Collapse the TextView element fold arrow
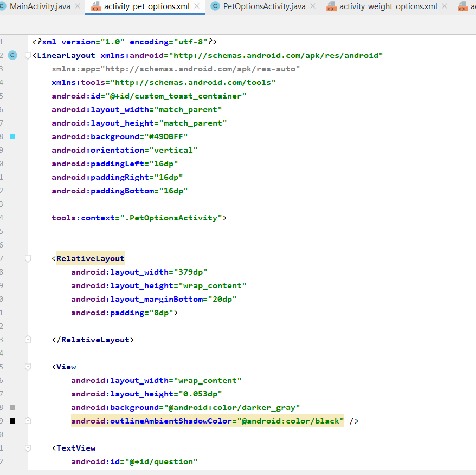 point(28,448)
